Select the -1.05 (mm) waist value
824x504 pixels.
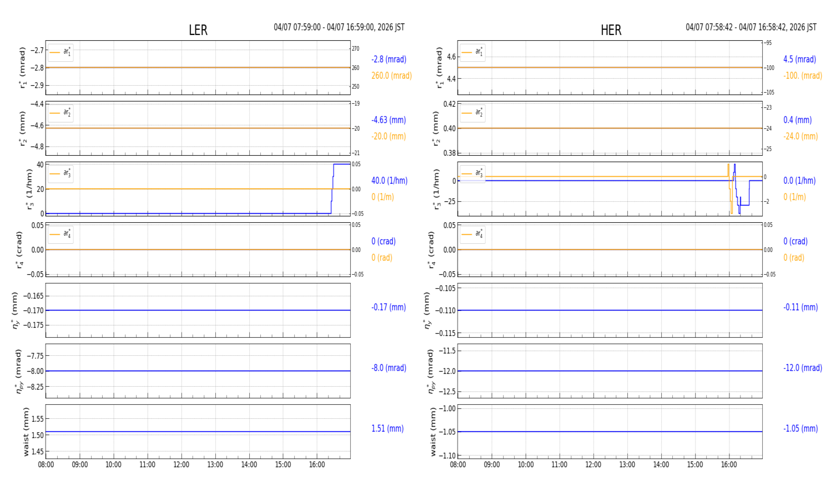click(x=801, y=429)
